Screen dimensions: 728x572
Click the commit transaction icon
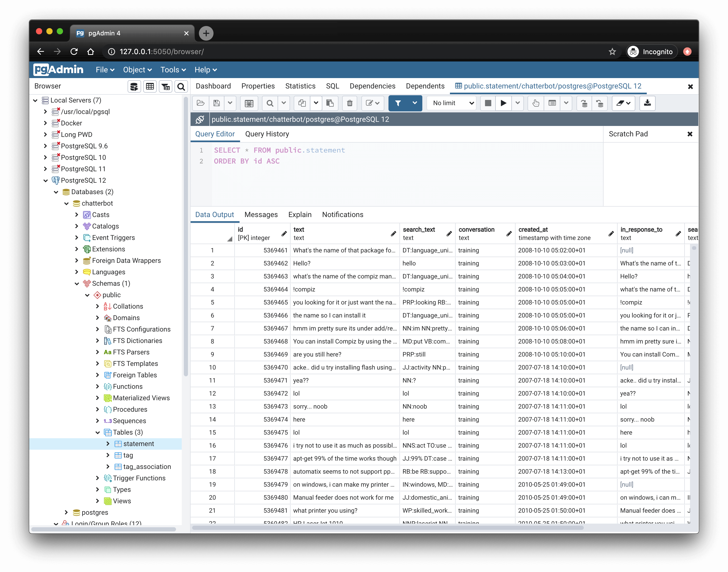point(585,103)
